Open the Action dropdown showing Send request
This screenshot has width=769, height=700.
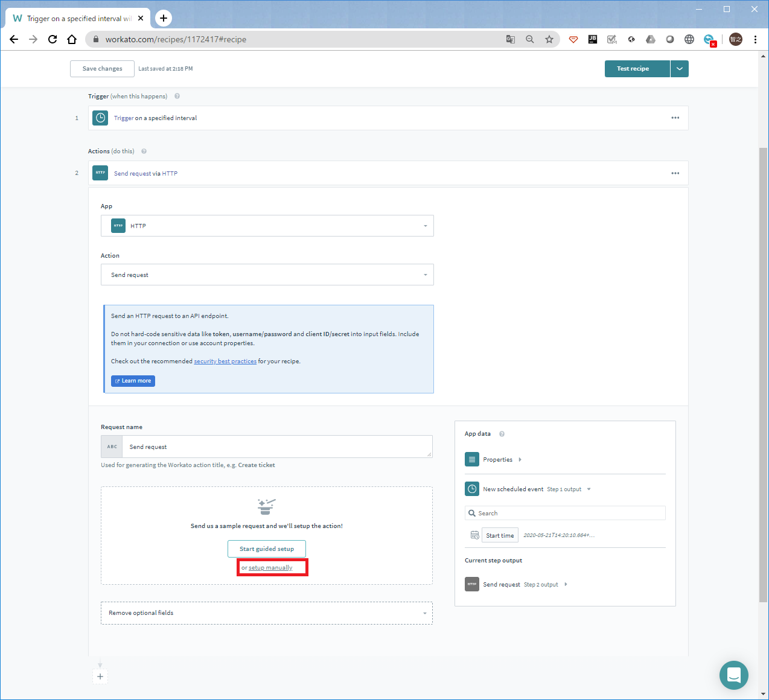pyautogui.click(x=267, y=275)
